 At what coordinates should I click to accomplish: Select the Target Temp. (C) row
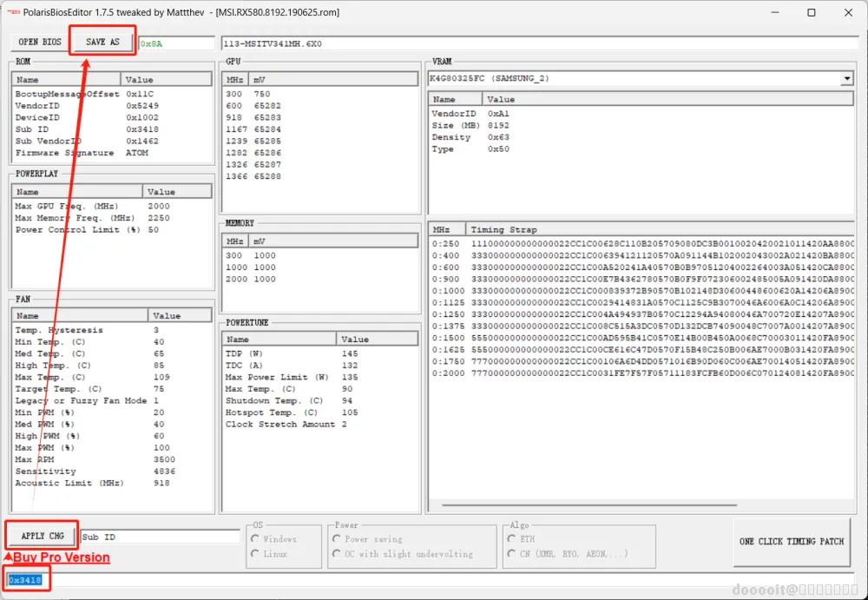pyautogui.click(x=111, y=389)
